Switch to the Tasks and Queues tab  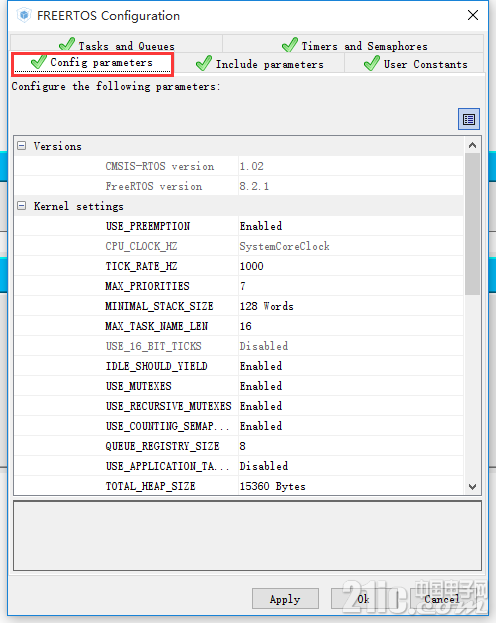pyautogui.click(x=116, y=45)
